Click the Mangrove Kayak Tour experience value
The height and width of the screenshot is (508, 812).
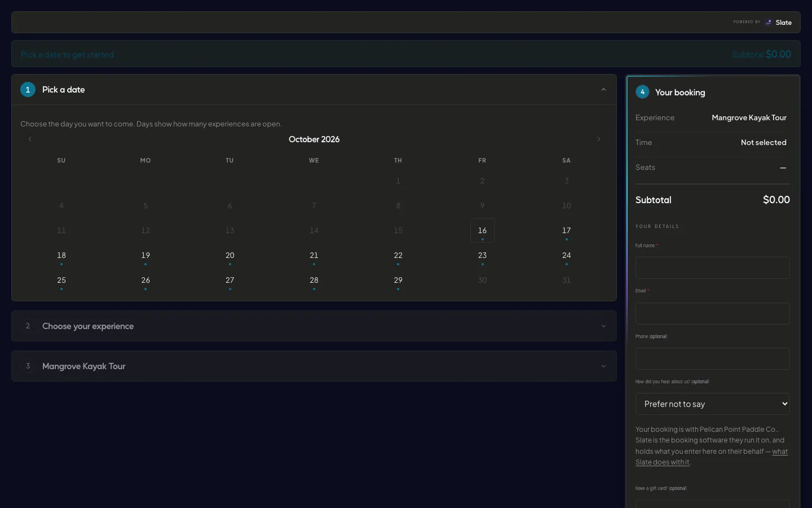tap(749, 118)
